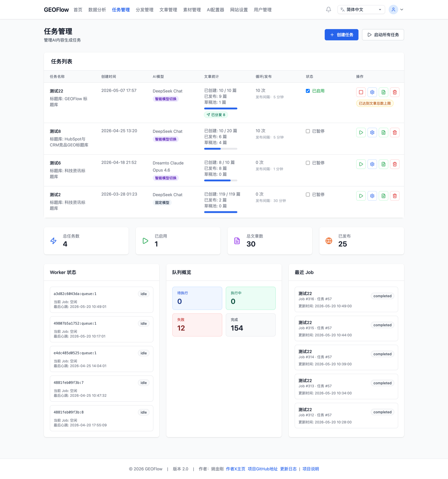448x479 pixels.
Task: Expand the user menu chevron
Action: [402, 10]
